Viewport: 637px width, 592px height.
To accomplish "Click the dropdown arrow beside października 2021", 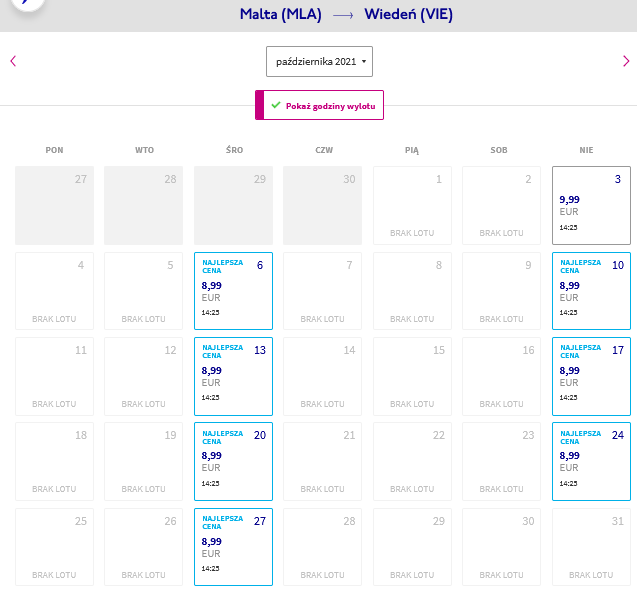I will (x=364, y=62).
